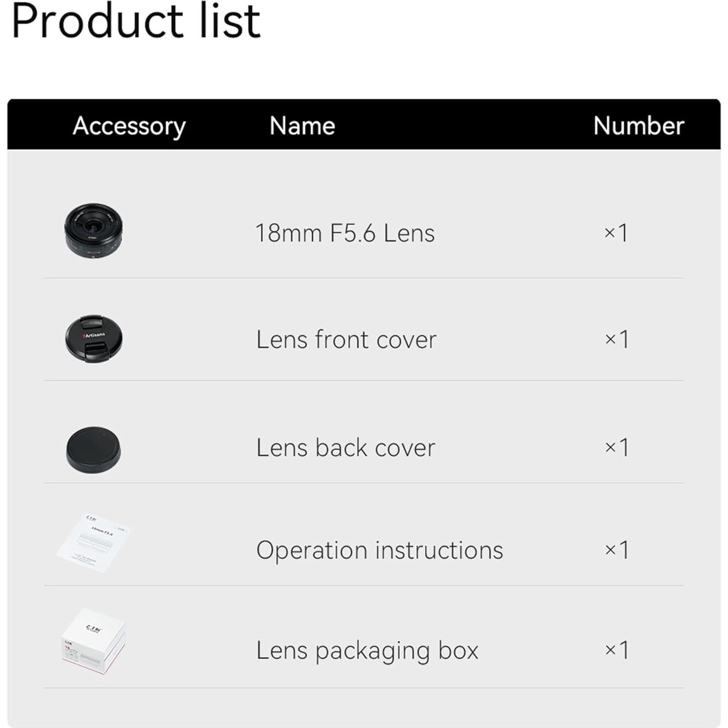
Task: Click the Accessory column header
Action: tap(129, 126)
